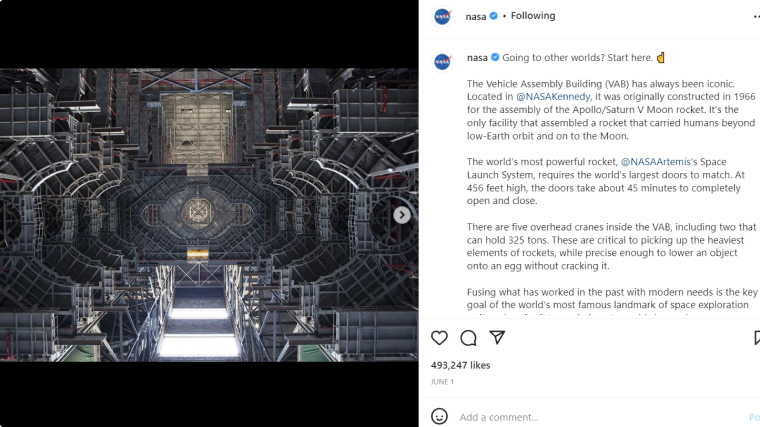Click the JUNE 1 post date
The image size is (760, 427).
[x=442, y=382]
